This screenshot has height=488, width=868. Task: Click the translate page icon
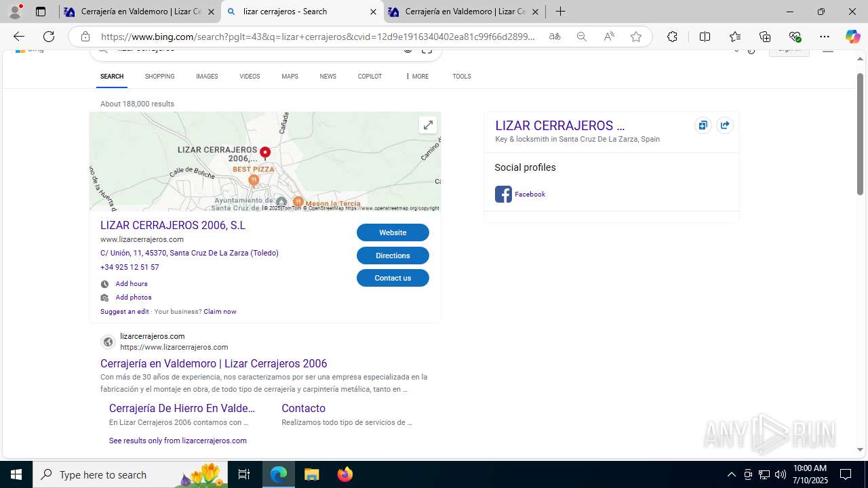(555, 37)
